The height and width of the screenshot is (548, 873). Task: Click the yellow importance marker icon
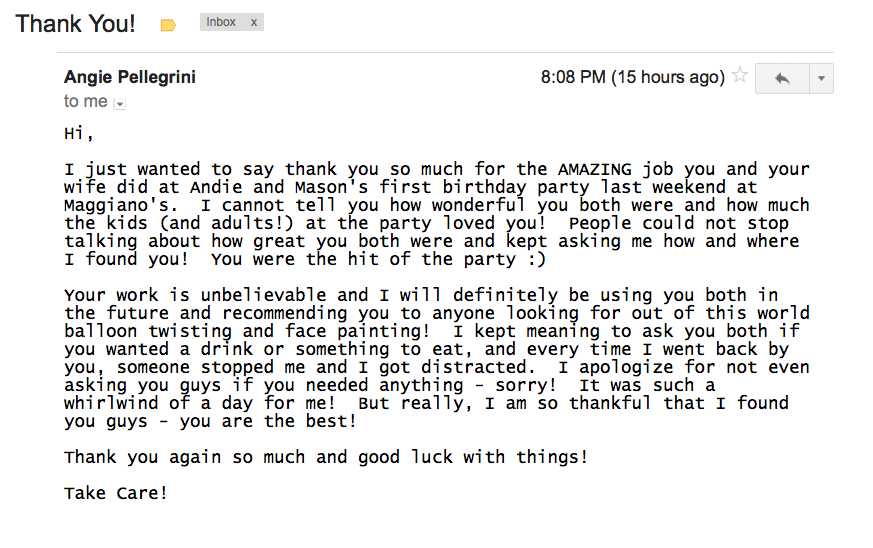point(168,25)
